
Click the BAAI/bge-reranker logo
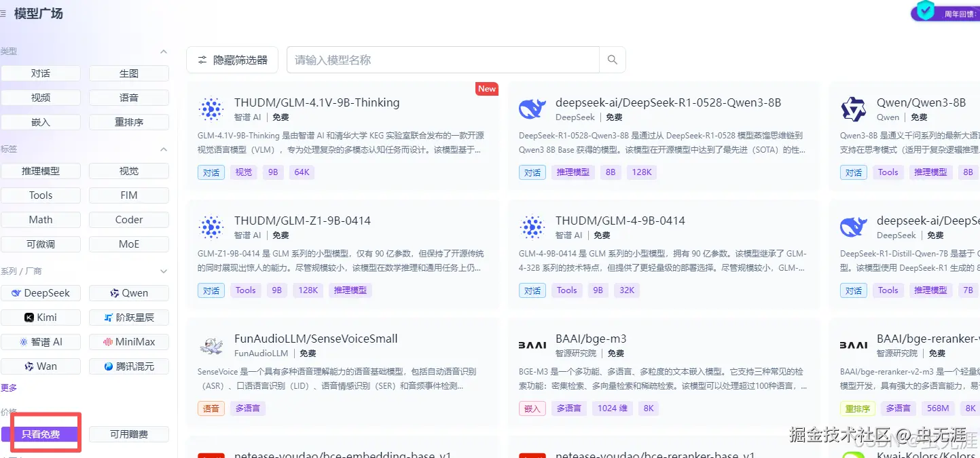[x=854, y=345]
